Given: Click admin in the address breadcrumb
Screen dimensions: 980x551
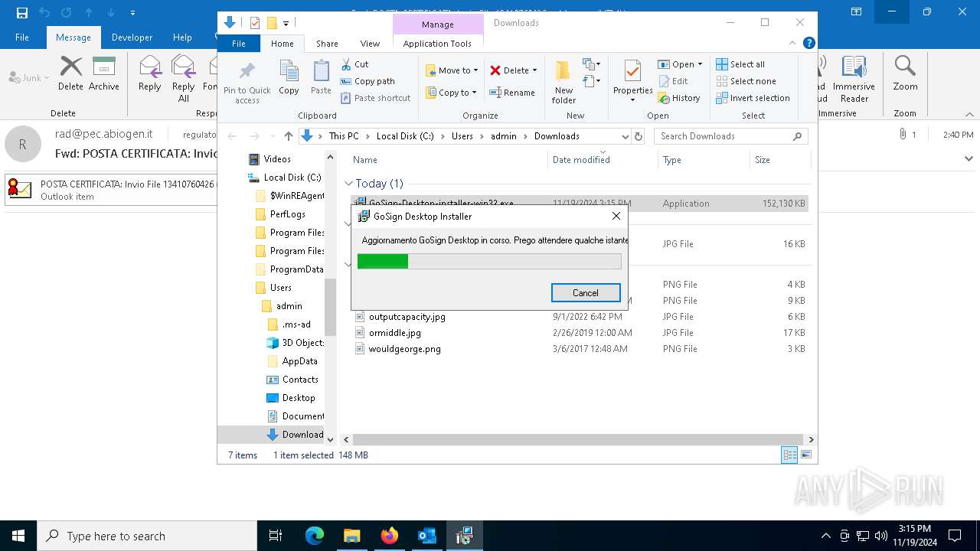Looking at the screenshot, I should coord(504,136).
